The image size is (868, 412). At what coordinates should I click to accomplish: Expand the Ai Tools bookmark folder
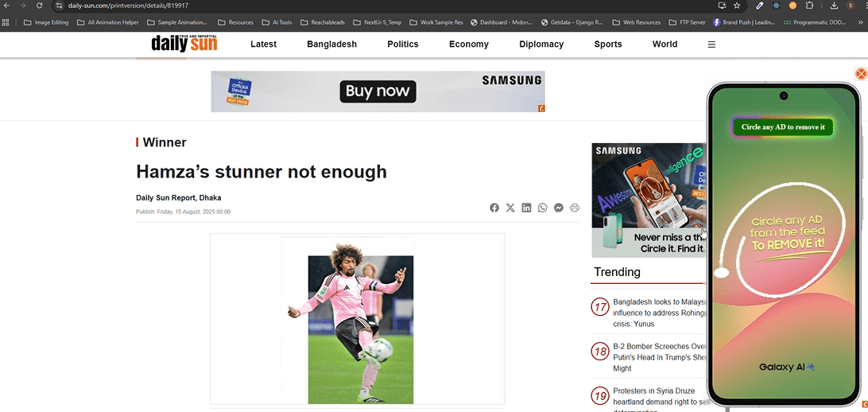277,22
